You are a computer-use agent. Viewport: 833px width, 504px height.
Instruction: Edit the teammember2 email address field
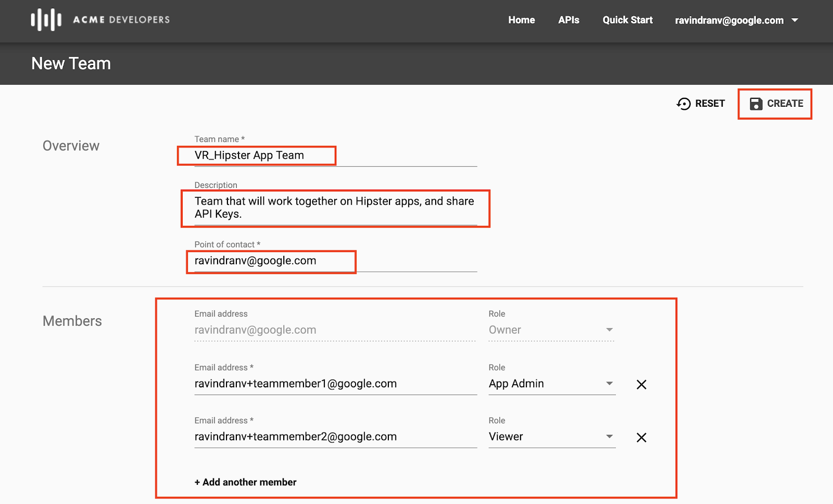click(336, 437)
